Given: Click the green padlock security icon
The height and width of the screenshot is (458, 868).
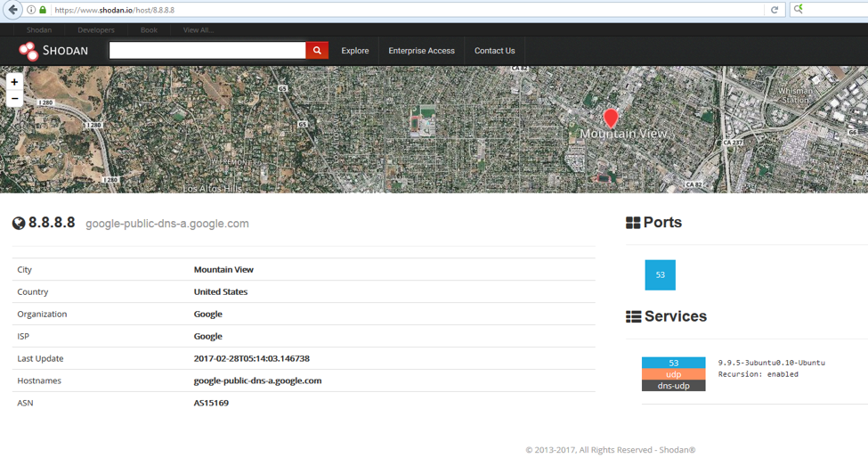Looking at the screenshot, I should click(43, 10).
